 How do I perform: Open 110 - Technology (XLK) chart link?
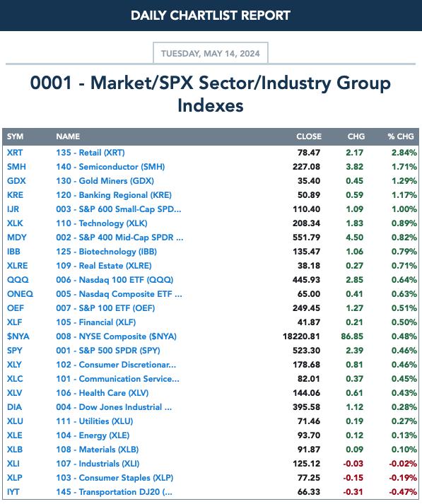[102, 223]
